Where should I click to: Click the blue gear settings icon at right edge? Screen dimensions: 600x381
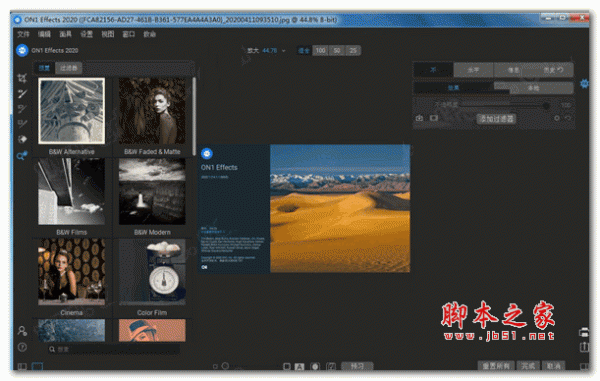(584, 83)
